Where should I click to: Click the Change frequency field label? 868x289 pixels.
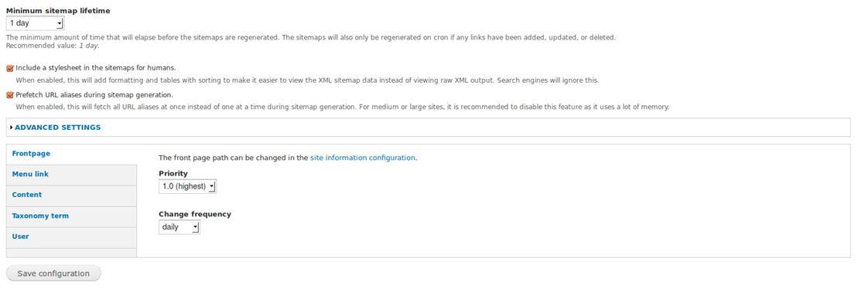click(195, 214)
